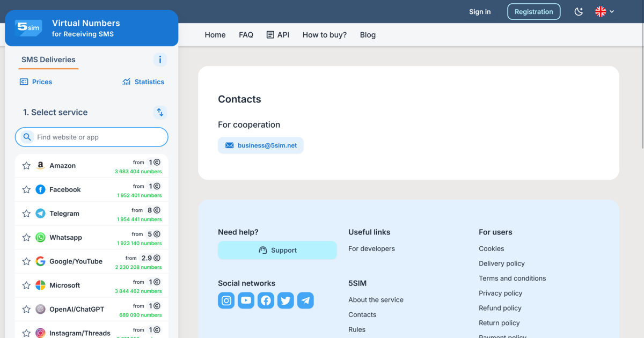Star the Telegram service as favorite

click(x=26, y=214)
